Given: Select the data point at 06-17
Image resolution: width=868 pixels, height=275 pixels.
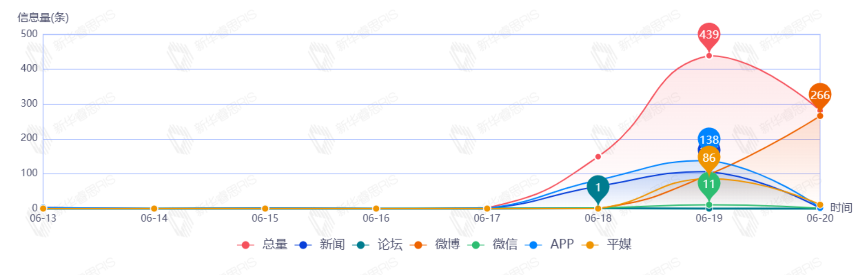Looking at the screenshot, I should 487,209.
